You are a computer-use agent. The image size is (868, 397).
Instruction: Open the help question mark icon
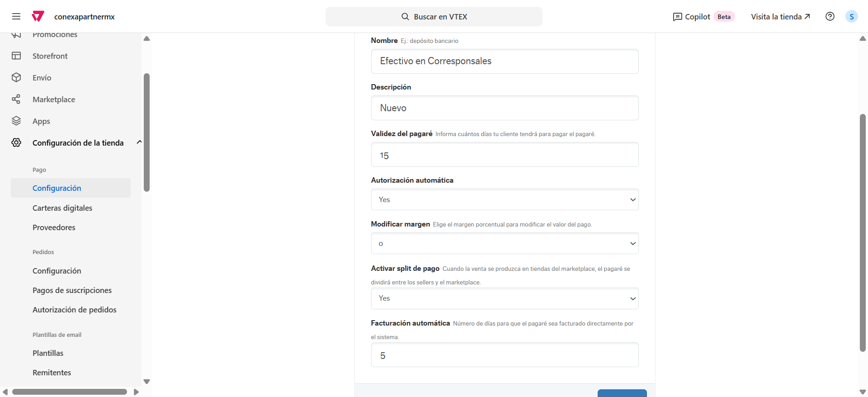tap(830, 17)
